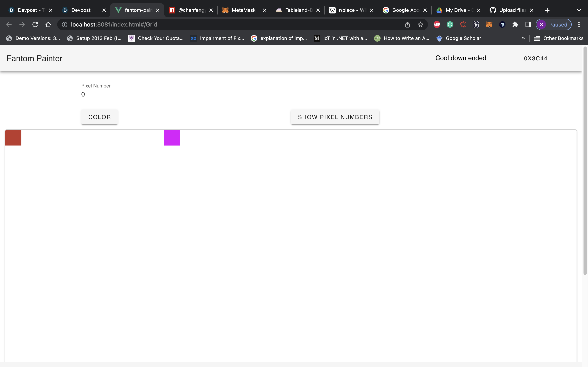Image resolution: width=588 pixels, height=367 pixels.
Task: Expand hidden bookmarks with double chevron
Action: pos(523,38)
